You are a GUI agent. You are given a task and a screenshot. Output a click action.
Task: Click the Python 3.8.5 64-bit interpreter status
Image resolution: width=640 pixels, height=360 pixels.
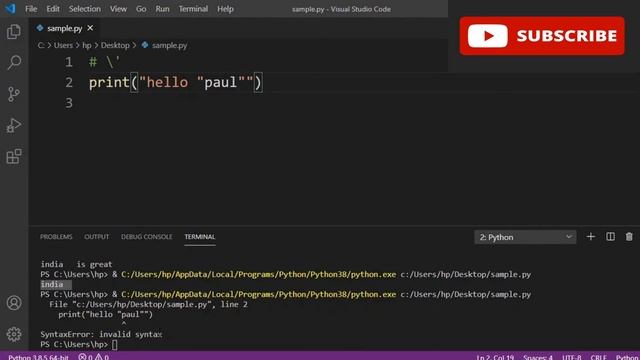click(38, 357)
